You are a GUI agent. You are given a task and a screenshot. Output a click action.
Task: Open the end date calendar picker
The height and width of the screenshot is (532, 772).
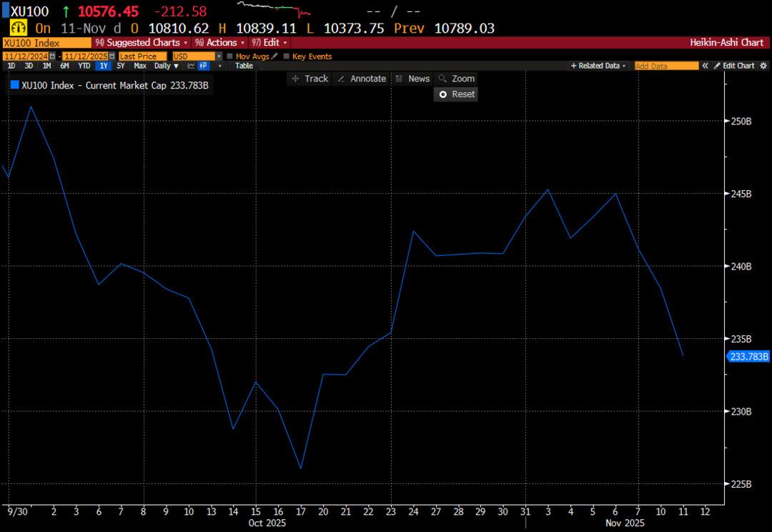click(112, 56)
